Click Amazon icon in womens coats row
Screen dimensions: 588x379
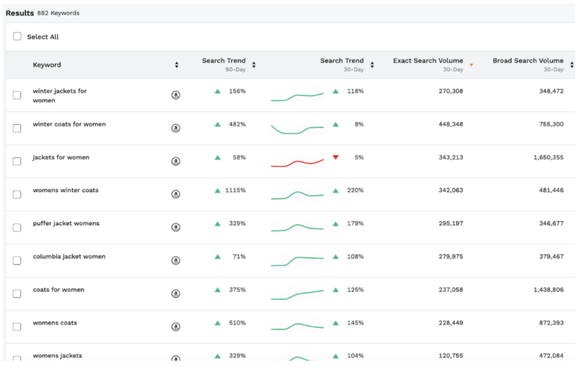176,327
